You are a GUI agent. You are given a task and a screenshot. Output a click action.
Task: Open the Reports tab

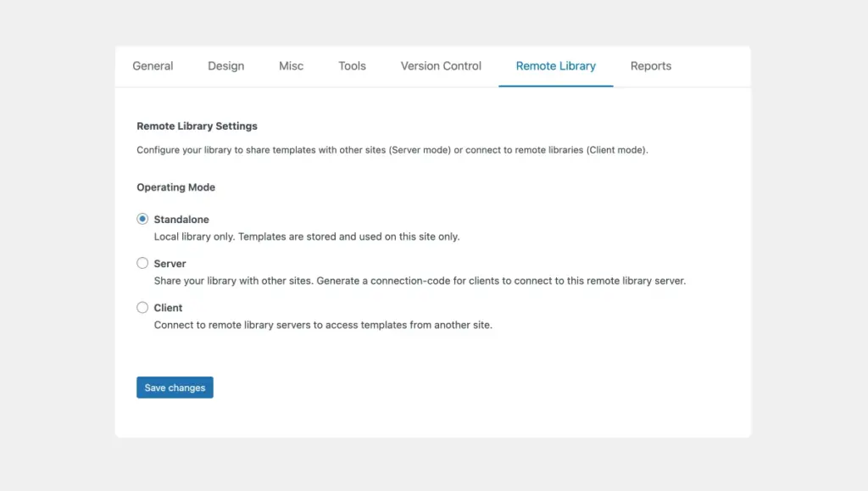point(650,66)
